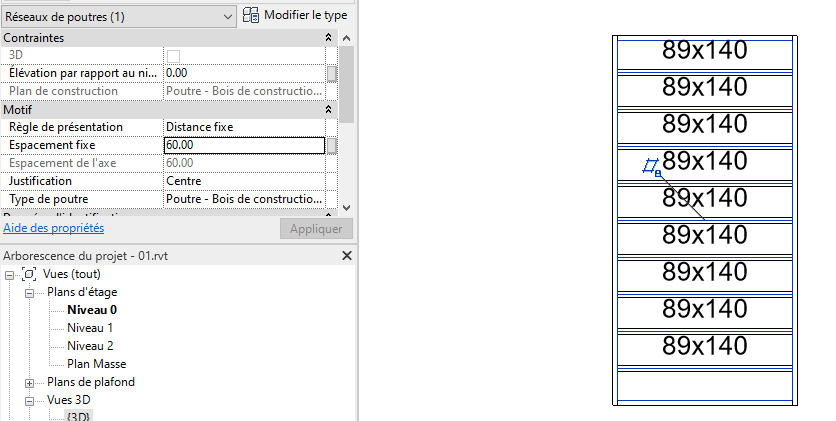Click the small button beside Espacement fixe value

point(332,145)
